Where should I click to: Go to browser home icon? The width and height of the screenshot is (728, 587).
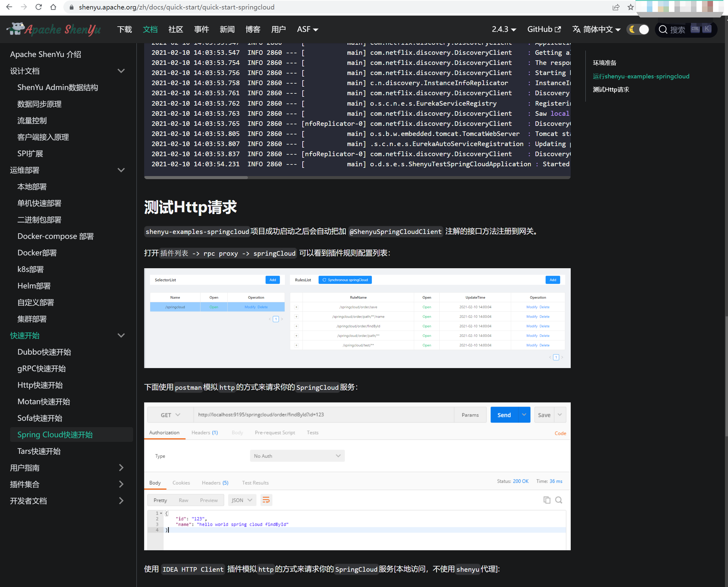pos(53,7)
